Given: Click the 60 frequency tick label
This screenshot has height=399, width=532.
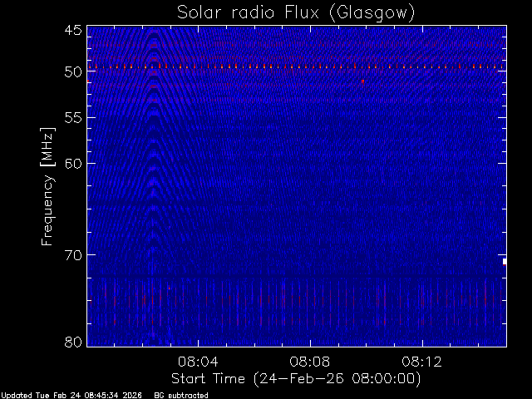Looking at the screenshot, I should pyautogui.click(x=73, y=163).
